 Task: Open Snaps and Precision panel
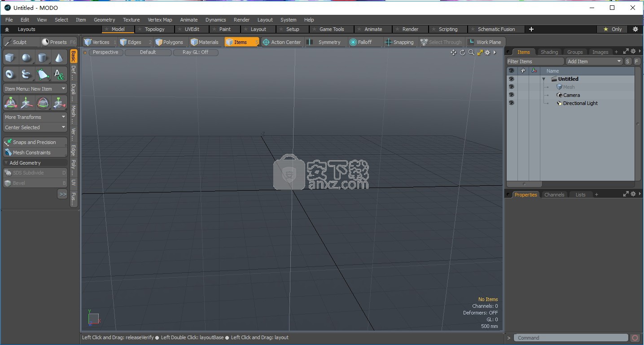[x=35, y=142]
